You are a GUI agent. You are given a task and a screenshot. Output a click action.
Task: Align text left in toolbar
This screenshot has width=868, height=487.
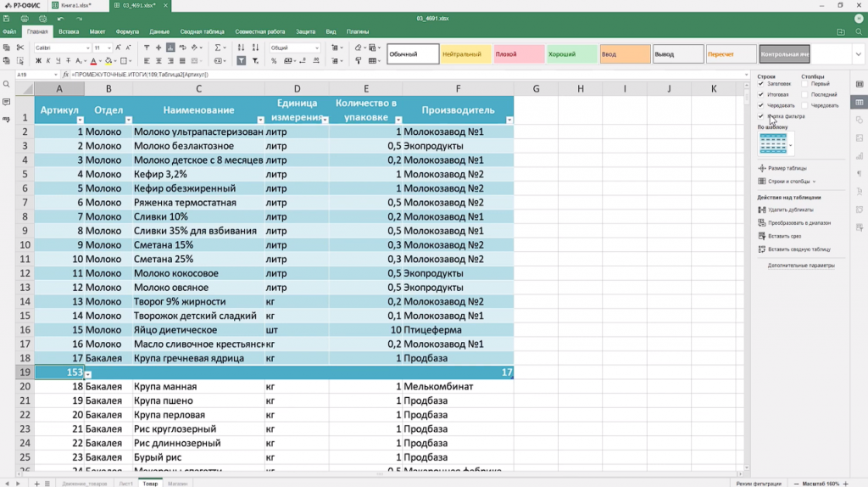pyautogui.click(x=147, y=61)
